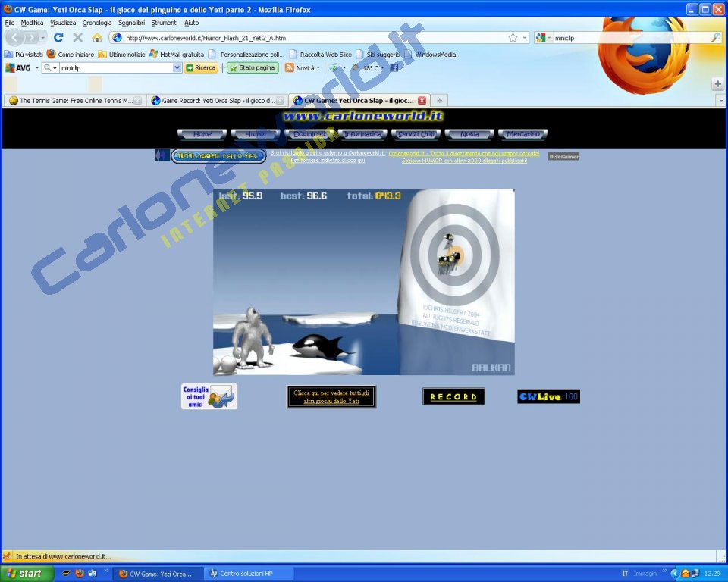Click the Novità RSS feed icon

(289, 67)
